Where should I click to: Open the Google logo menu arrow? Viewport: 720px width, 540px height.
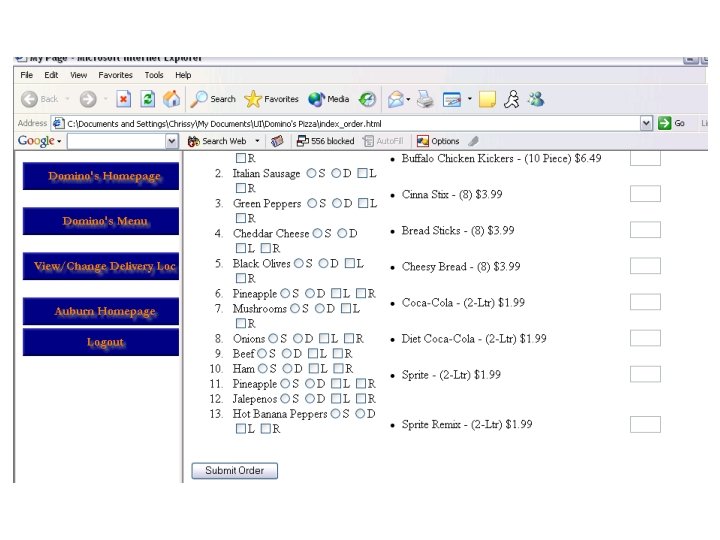tap(59, 141)
